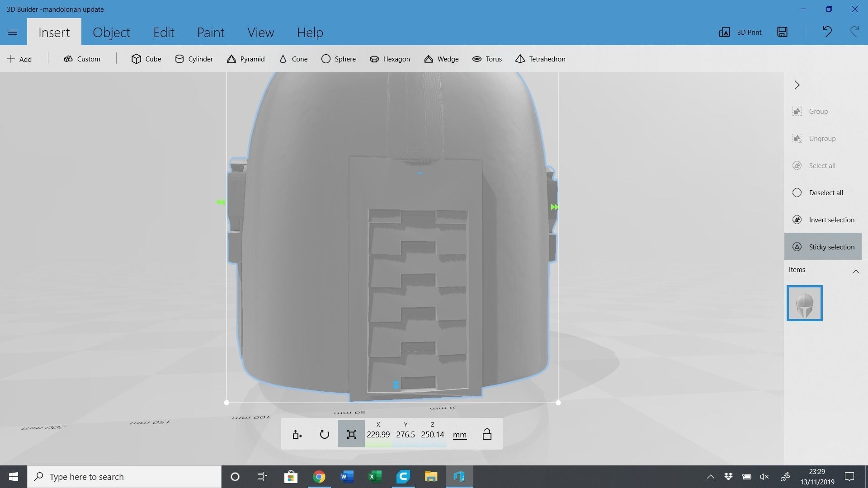
Task: Click the bottom-right bounding box corner handle
Action: click(558, 403)
